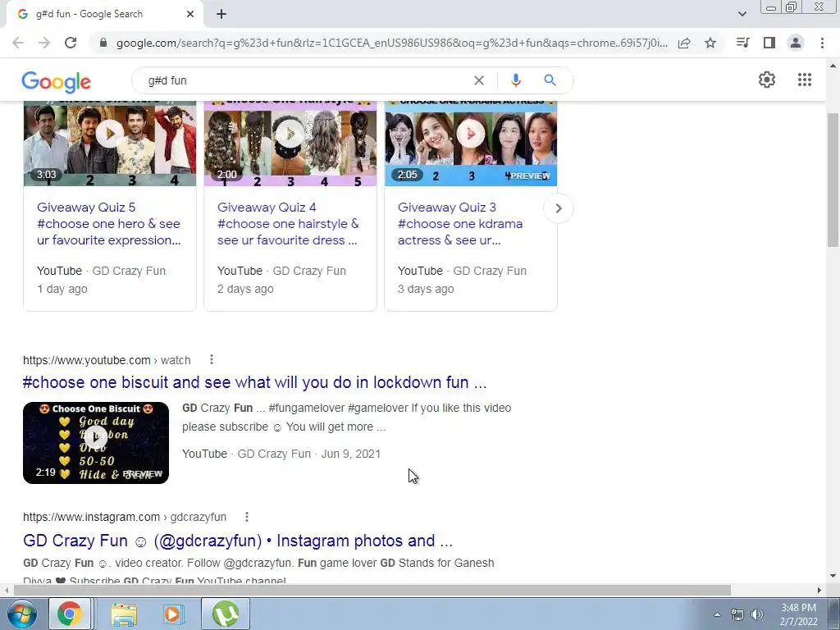The image size is (840, 630).
Task: Clear the search query text
Action: (x=479, y=80)
